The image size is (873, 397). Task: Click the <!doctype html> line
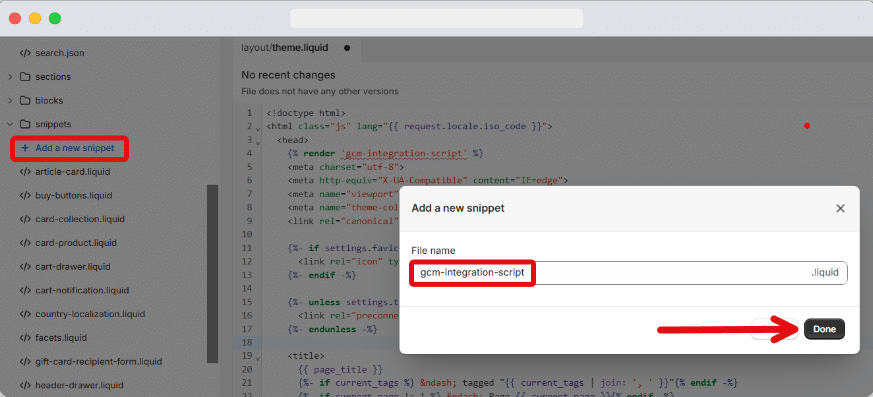[x=306, y=112]
